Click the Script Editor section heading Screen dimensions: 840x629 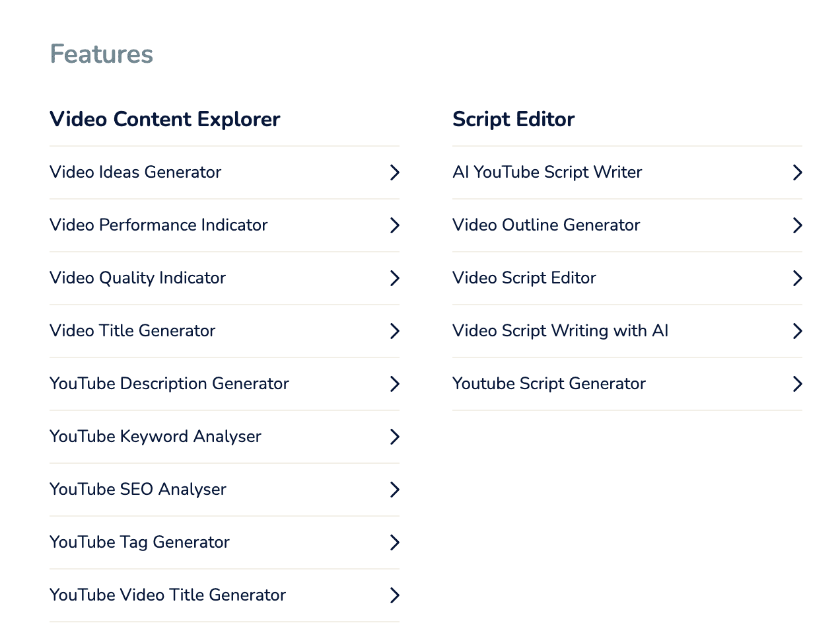coord(513,120)
